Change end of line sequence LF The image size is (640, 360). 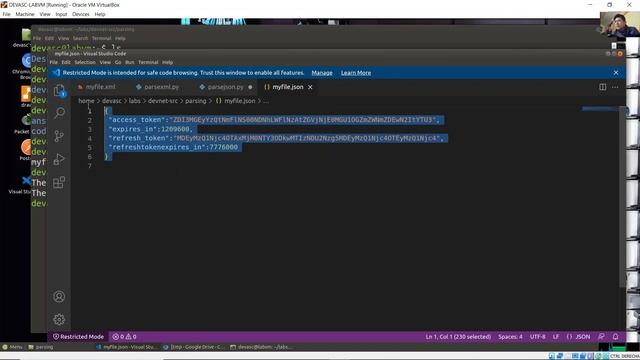[x=556, y=337]
